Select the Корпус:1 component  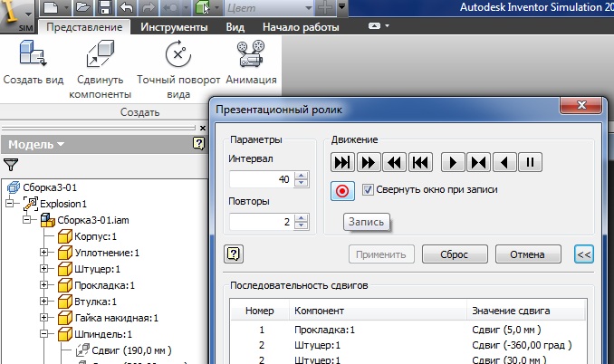pos(95,237)
